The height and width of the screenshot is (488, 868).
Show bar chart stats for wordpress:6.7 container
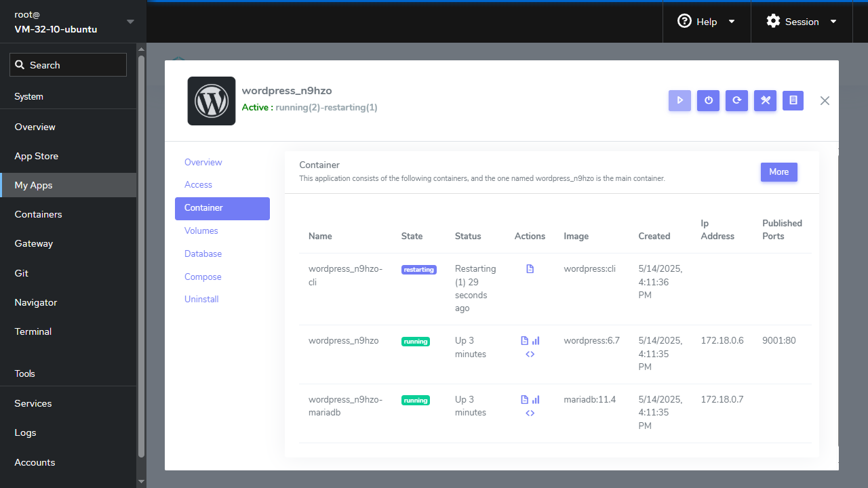536,341
